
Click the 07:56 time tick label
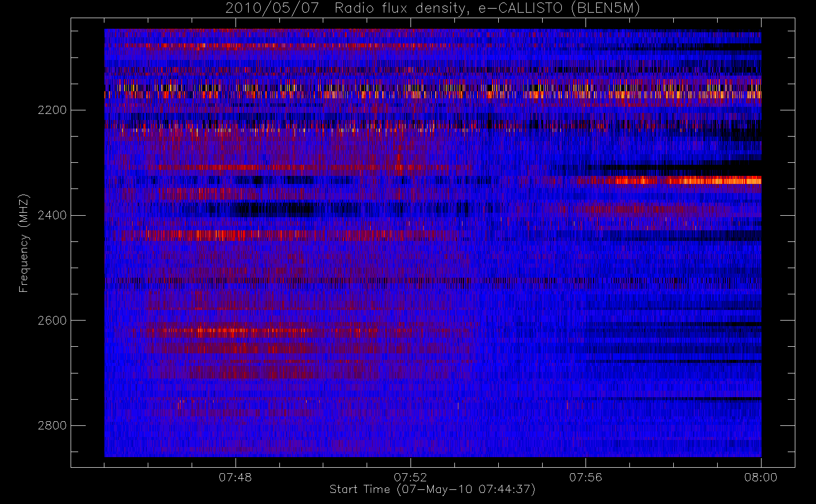(586, 477)
